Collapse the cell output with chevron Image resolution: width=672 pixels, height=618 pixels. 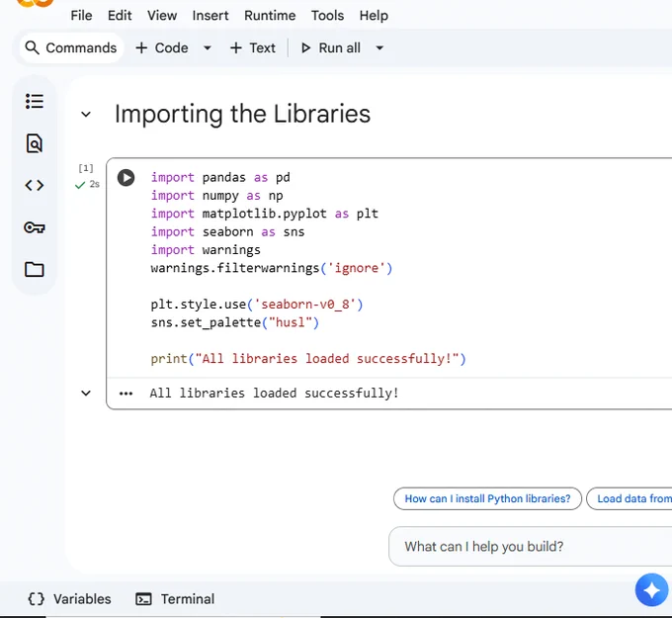coord(86,393)
